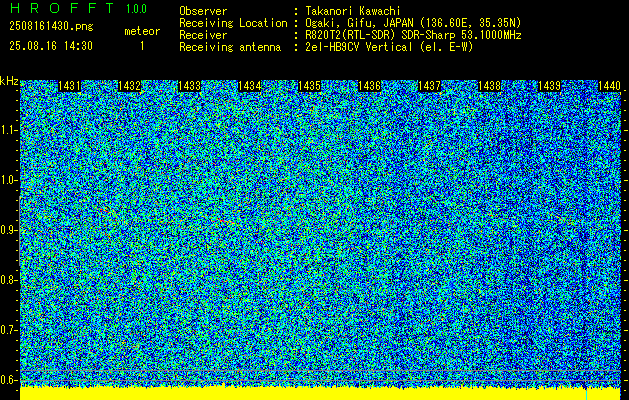Click the Observer field label

(203, 11)
